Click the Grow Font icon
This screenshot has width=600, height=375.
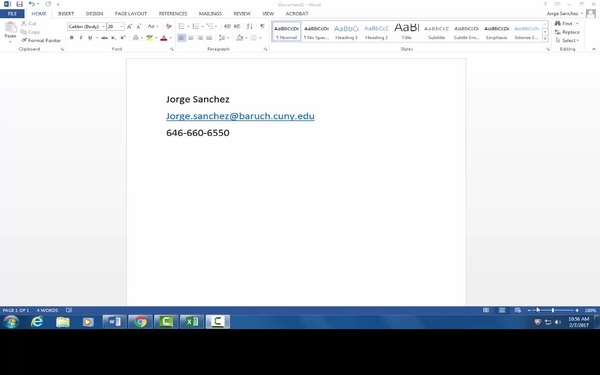pos(129,26)
